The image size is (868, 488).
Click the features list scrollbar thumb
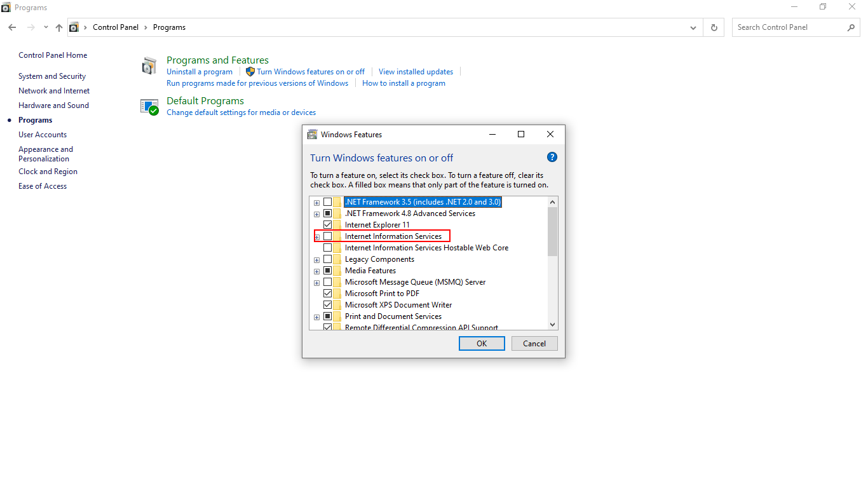(x=552, y=231)
